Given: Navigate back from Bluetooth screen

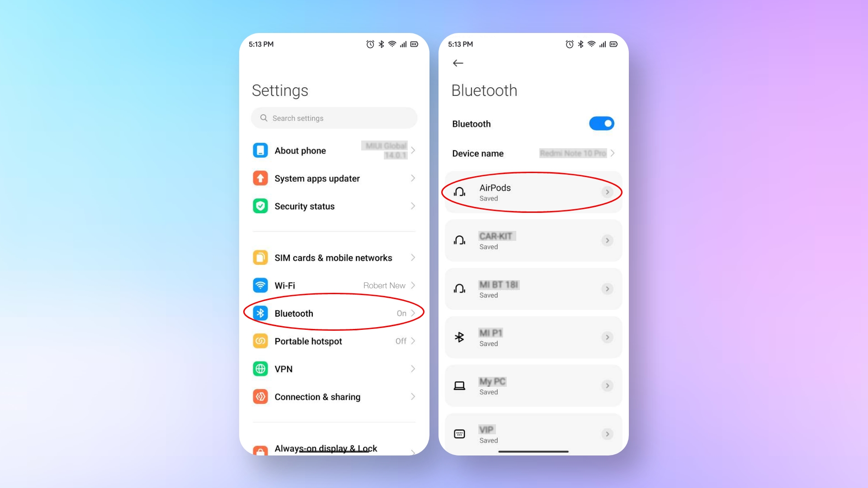Looking at the screenshot, I should click(458, 63).
